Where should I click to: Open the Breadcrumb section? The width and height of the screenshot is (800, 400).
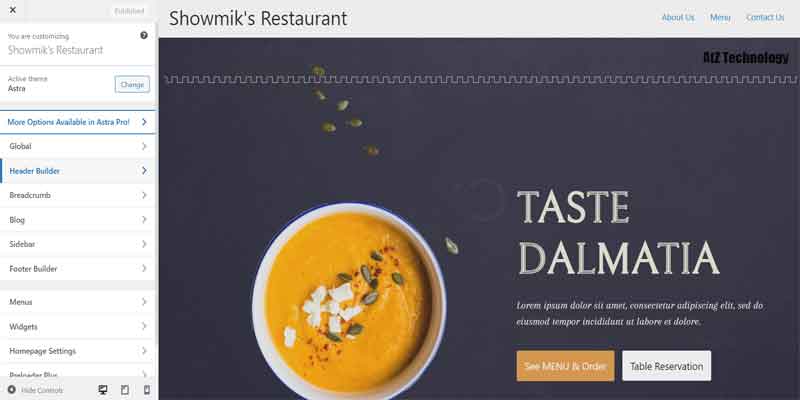tap(78, 195)
